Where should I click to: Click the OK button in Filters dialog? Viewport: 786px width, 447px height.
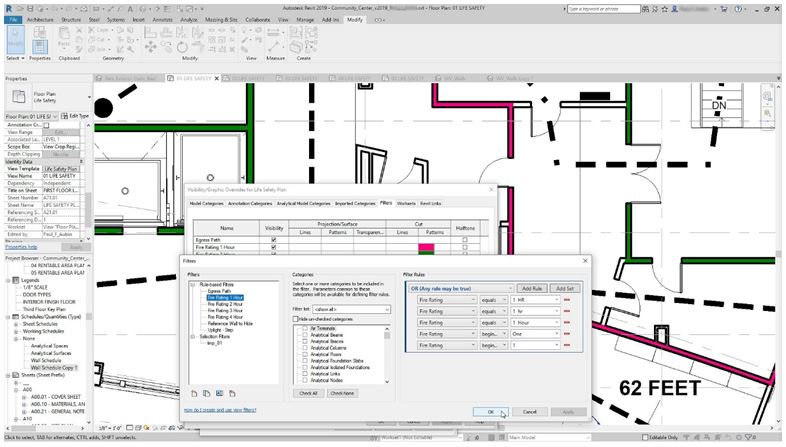(x=491, y=412)
